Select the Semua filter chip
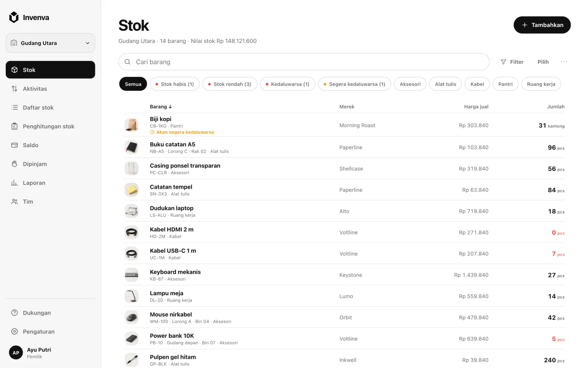 click(133, 84)
